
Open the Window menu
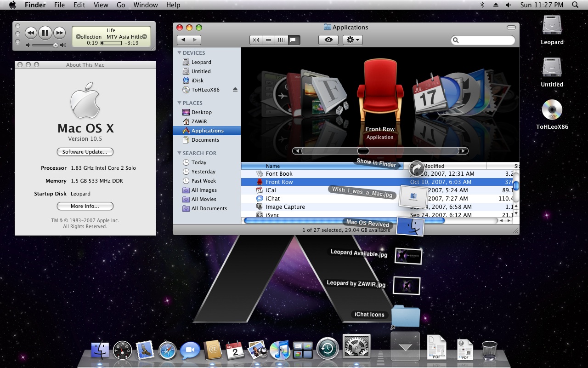pos(145,5)
